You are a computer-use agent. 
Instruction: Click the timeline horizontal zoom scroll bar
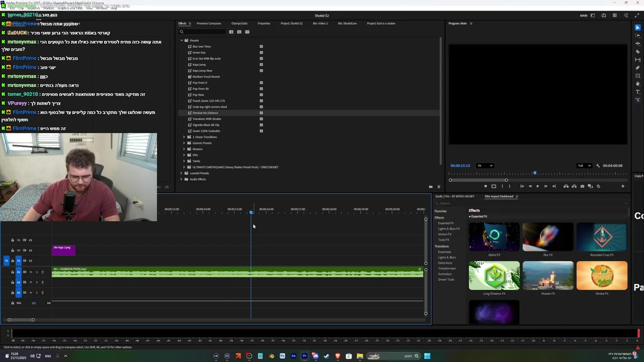pyautogui.click(x=21, y=320)
